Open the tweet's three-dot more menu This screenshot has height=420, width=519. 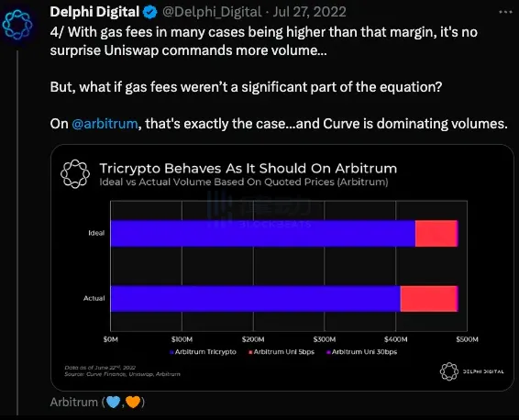coord(505,12)
